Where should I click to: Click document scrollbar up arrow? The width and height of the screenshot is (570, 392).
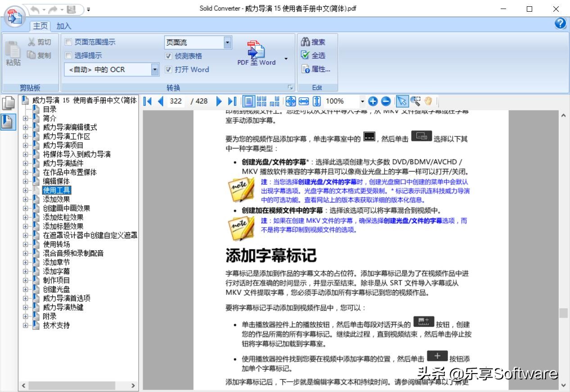[563, 116]
